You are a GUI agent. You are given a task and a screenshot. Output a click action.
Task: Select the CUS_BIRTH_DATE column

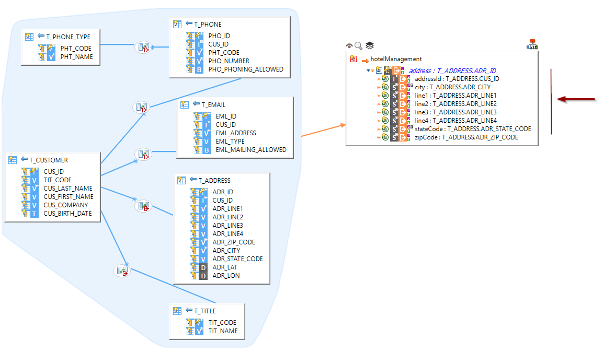tap(68, 213)
